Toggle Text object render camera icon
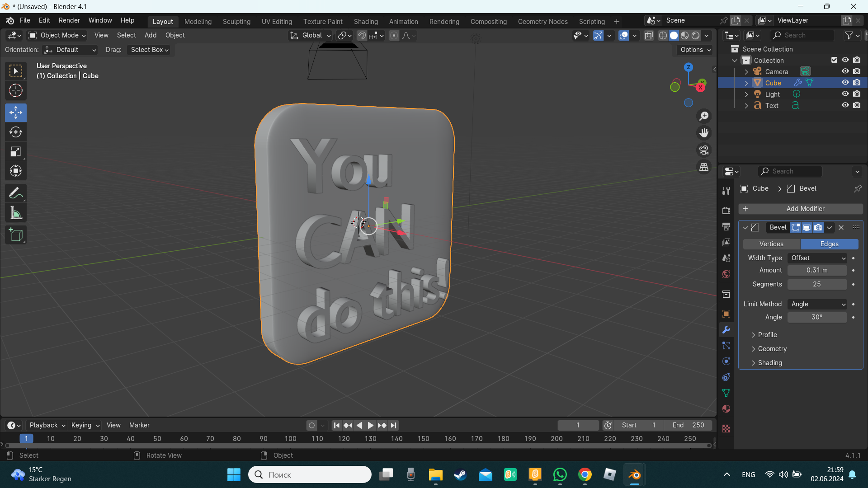868x488 pixels. [x=857, y=105]
